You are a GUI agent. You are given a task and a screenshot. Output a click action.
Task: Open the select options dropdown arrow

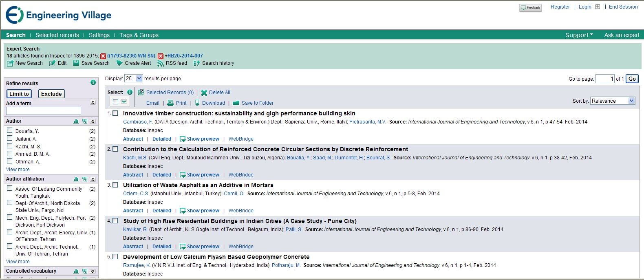pyautogui.click(x=124, y=101)
